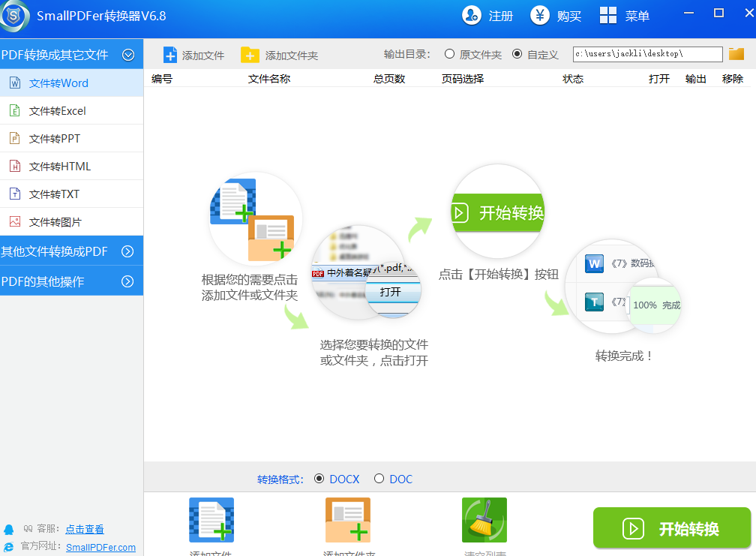Viewport: 756px width, 556px height.
Task: Click the Word document icon beside 文件转Word
Action: [x=15, y=83]
